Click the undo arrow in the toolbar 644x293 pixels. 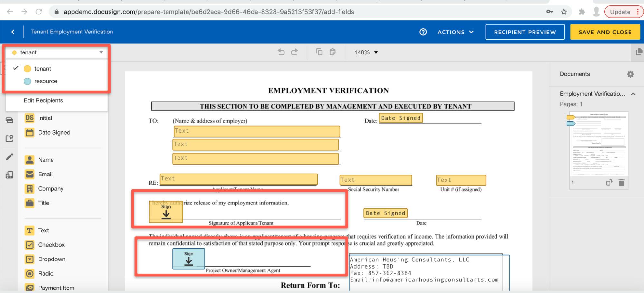click(x=281, y=52)
